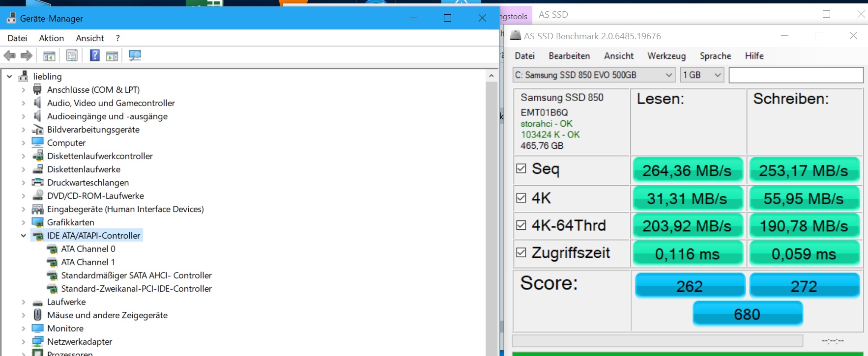Open the Hilfe menu in AS SSD Benchmark
Image resolution: width=868 pixels, height=356 pixels.
pyautogui.click(x=754, y=56)
